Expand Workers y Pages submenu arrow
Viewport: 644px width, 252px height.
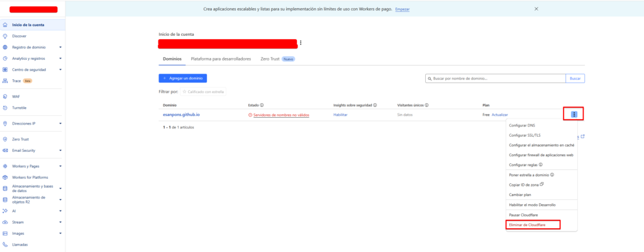point(60,166)
